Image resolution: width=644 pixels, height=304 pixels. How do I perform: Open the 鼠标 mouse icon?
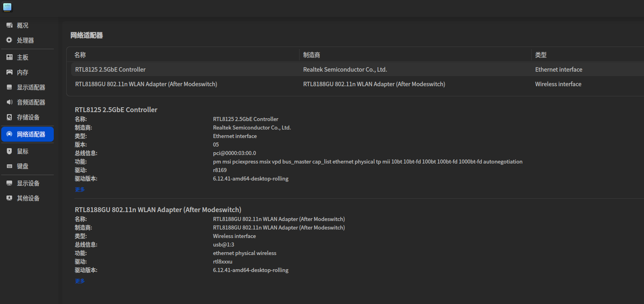click(9, 151)
